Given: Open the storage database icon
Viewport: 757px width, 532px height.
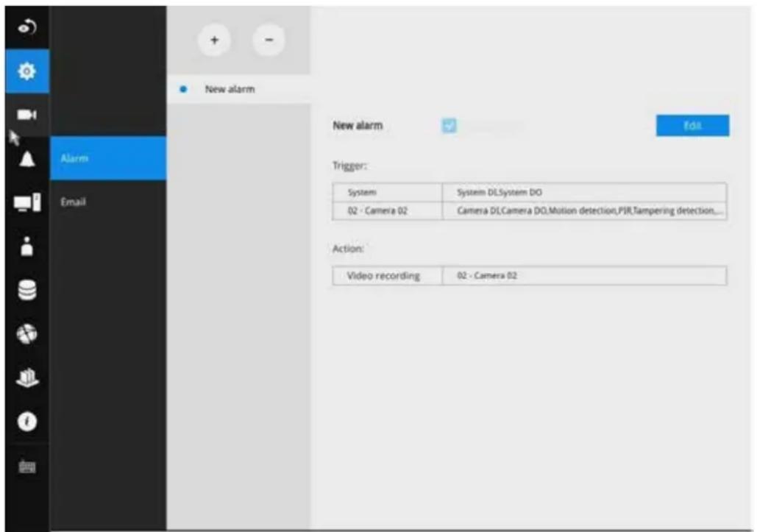Looking at the screenshot, I should 27,290.
